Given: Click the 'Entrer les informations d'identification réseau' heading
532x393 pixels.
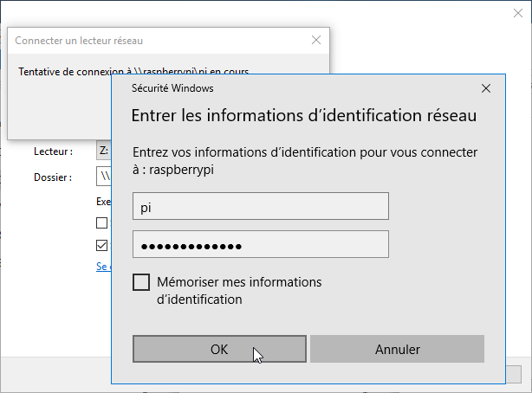Looking at the screenshot, I should (304, 115).
